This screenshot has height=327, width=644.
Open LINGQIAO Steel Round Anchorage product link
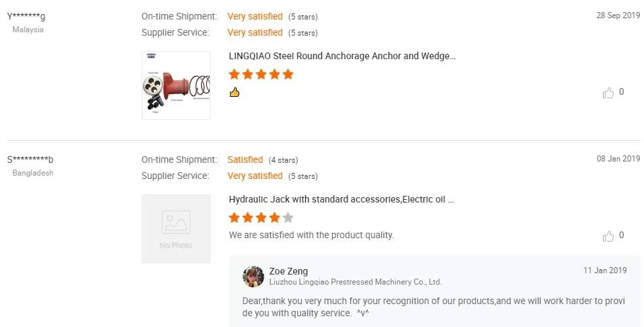pos(342,56)
